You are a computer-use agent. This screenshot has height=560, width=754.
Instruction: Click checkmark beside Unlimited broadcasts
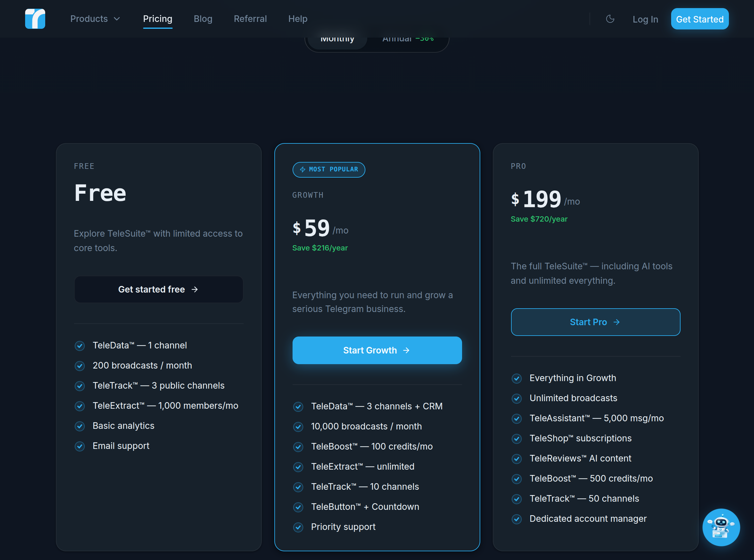(x=517, y=399)
